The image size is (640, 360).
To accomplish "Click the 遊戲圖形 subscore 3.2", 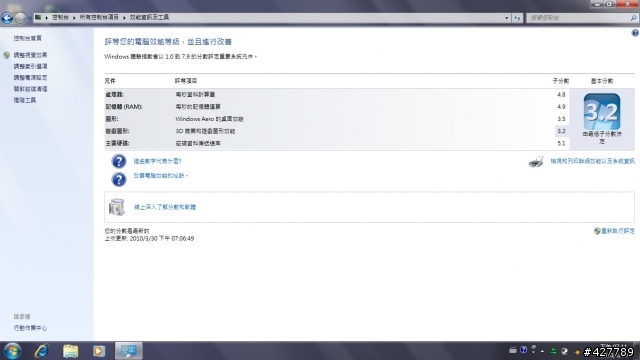I will (x=561, y=131).
